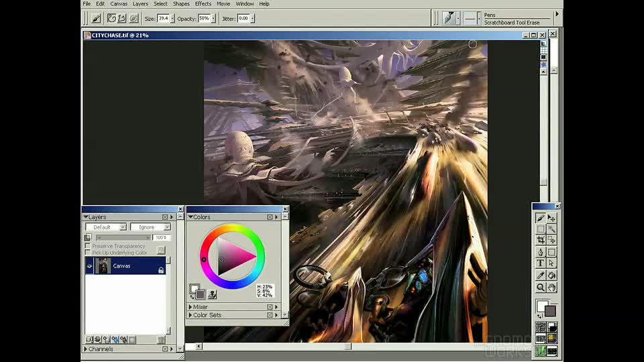Open the Paper selector in toolbox
Viewport: 644px width, 362px height.
pos(541,327)
